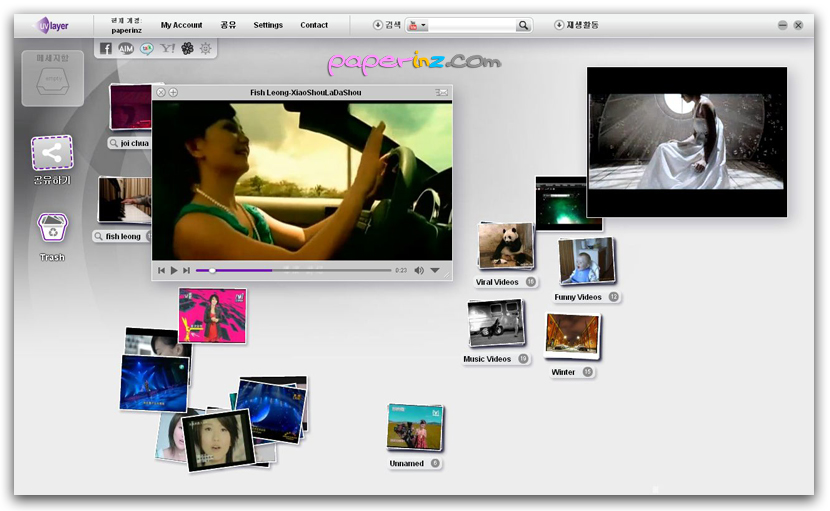Close the Fish Leong video player

[x=161, y=92]
